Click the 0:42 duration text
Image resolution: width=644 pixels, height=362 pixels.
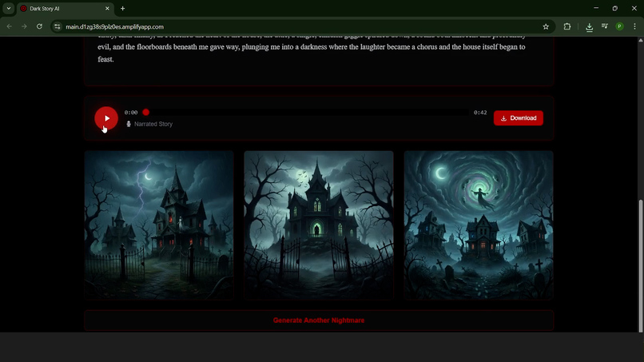(480, 112)
